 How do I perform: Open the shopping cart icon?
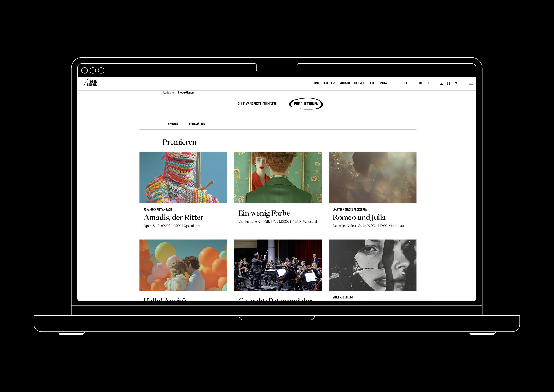tap(455, 83)
